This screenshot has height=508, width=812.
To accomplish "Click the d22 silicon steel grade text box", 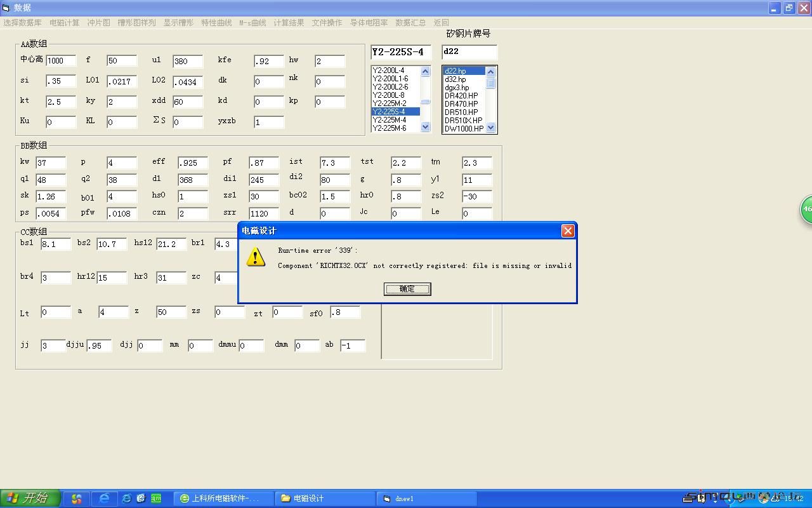I will pos(469,51).
